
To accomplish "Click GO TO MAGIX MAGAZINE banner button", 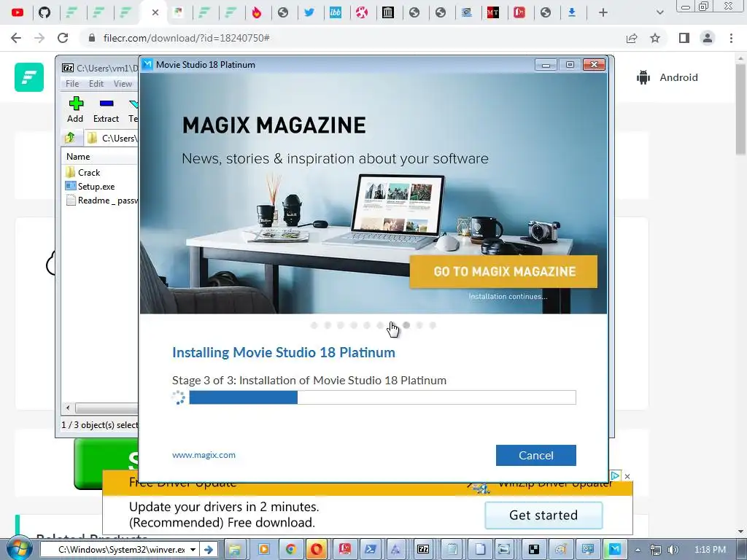I will click(x=503, y=271).
